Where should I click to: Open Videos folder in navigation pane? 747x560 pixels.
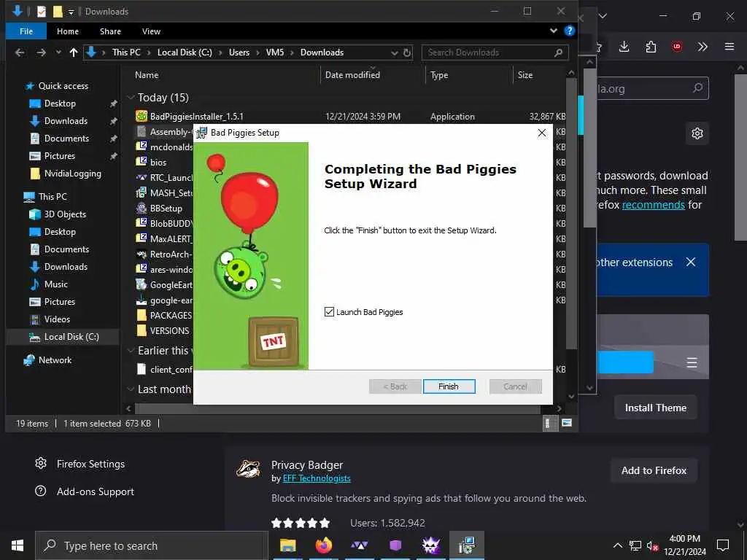57,319
